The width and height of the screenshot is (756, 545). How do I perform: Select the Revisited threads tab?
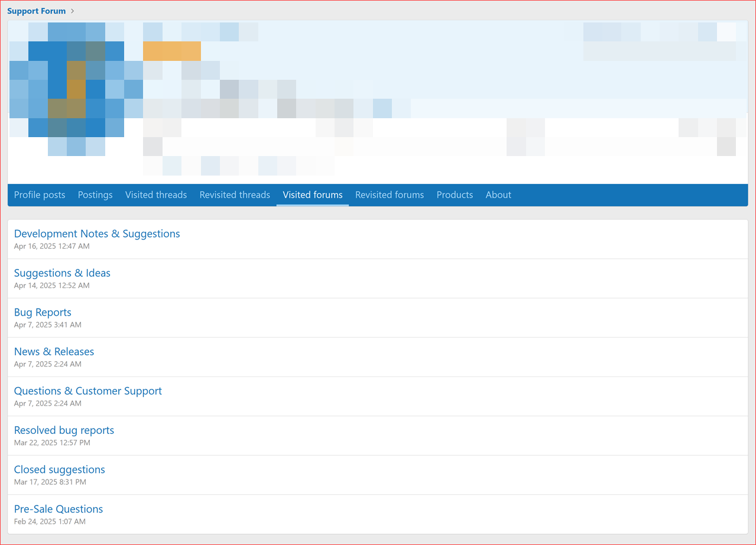[x=234, y=194]
